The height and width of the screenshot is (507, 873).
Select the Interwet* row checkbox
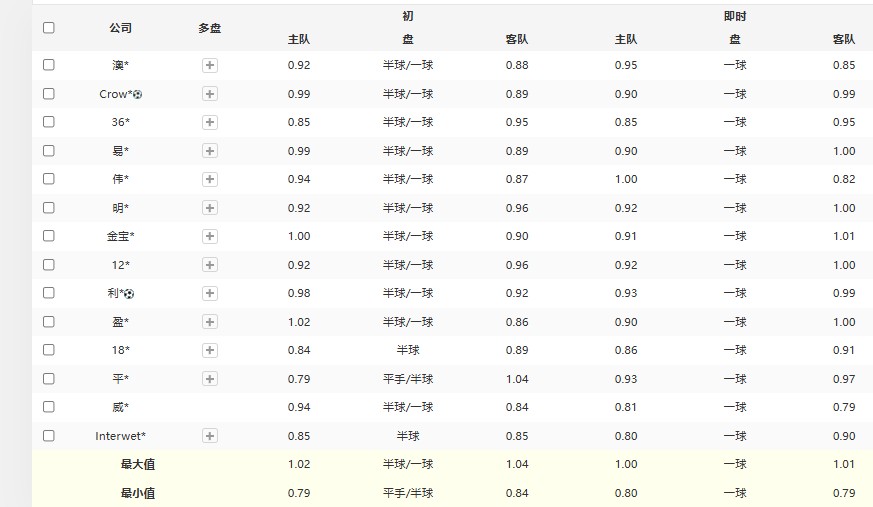tap(49, 436)
